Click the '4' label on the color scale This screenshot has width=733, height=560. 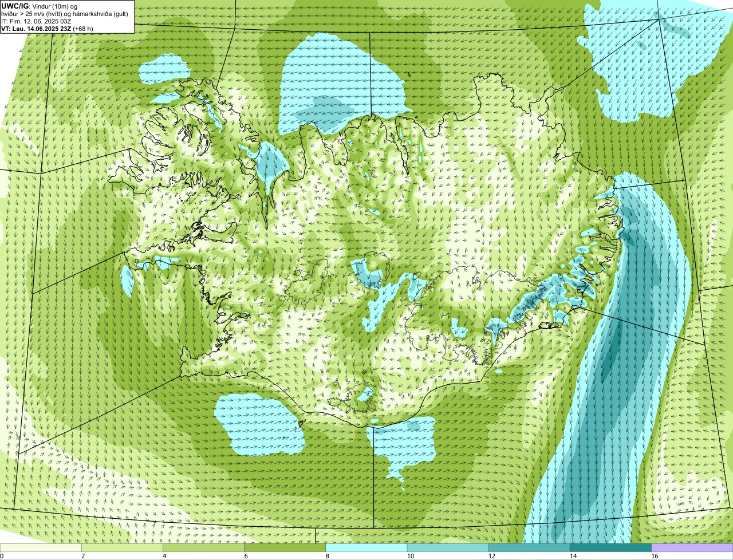coord(164,556)
